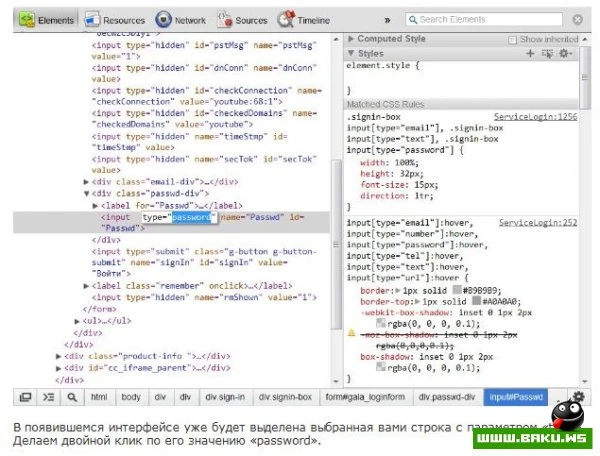Toggle element state icon in Styles header

548,54
